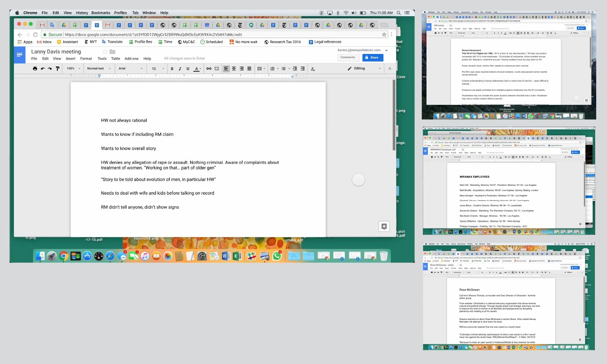Open Microsoft Word from the Dock
Image resolution: width=607 pixels, height=364 pixels.
[226, 256]
